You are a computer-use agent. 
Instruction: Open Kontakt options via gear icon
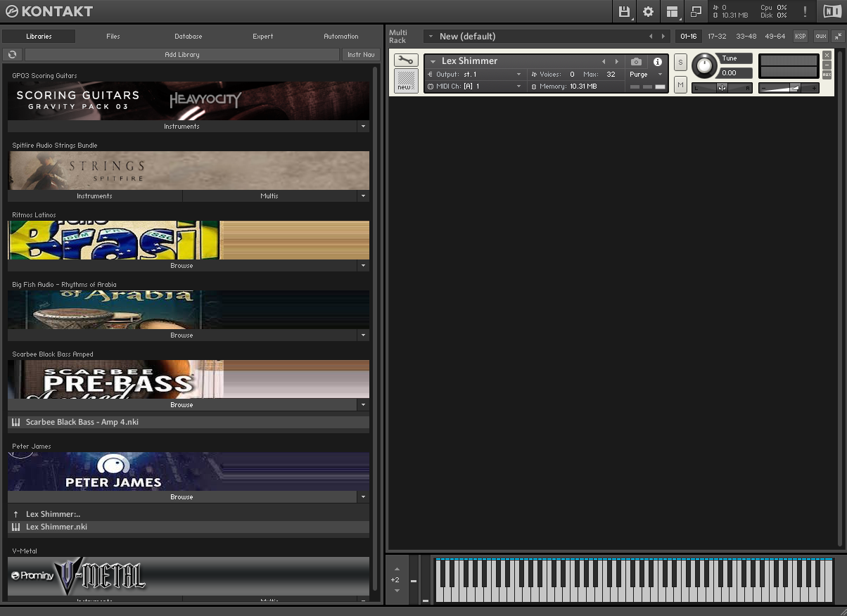[x=648, y=11]
